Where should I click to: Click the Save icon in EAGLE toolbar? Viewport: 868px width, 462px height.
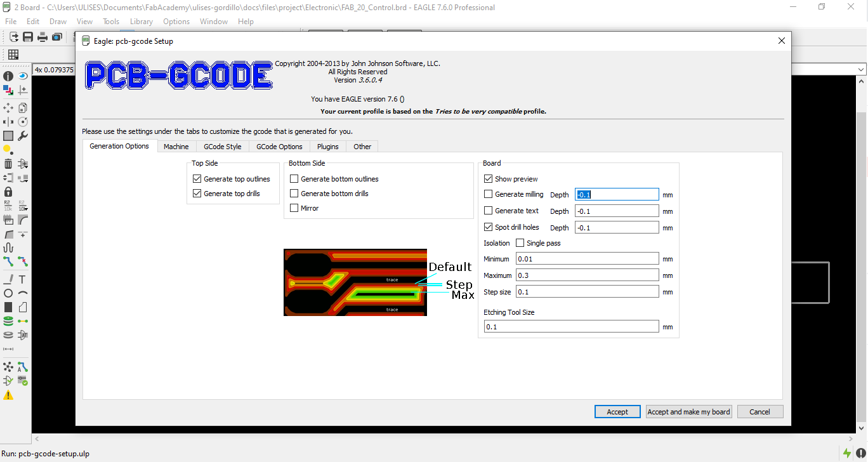[x=28, y=37]
